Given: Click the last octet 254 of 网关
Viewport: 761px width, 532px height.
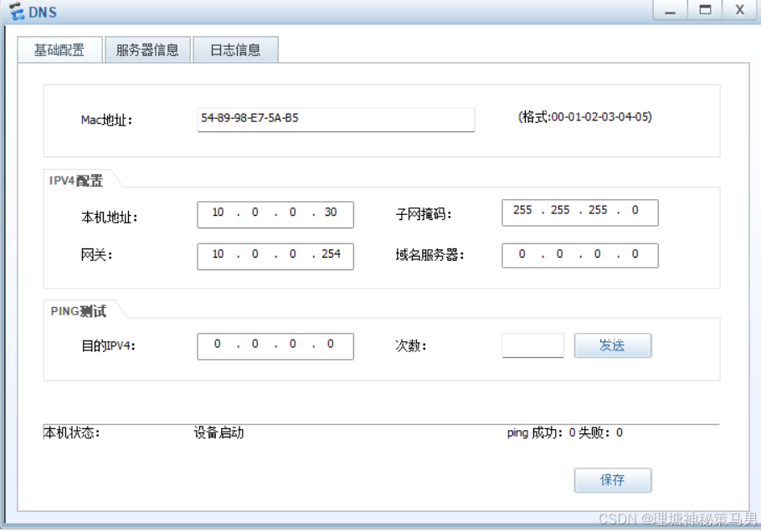Looking at the screenshot, I should click(x=331, y=253).
